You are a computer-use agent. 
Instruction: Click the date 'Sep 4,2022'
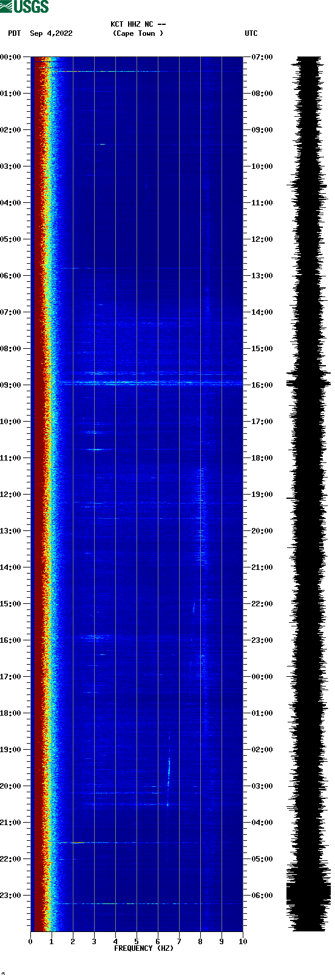coord(51,33)
